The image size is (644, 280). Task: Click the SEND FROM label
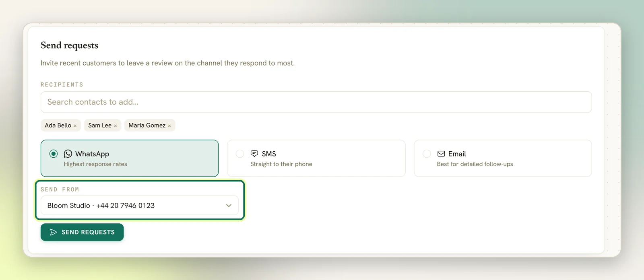[x=60, y=189]
